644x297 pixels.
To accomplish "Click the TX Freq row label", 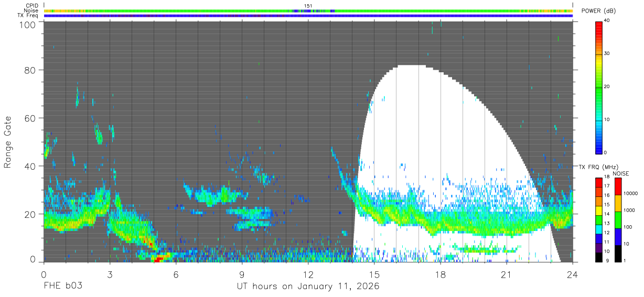I will click(x=28, y=16).
